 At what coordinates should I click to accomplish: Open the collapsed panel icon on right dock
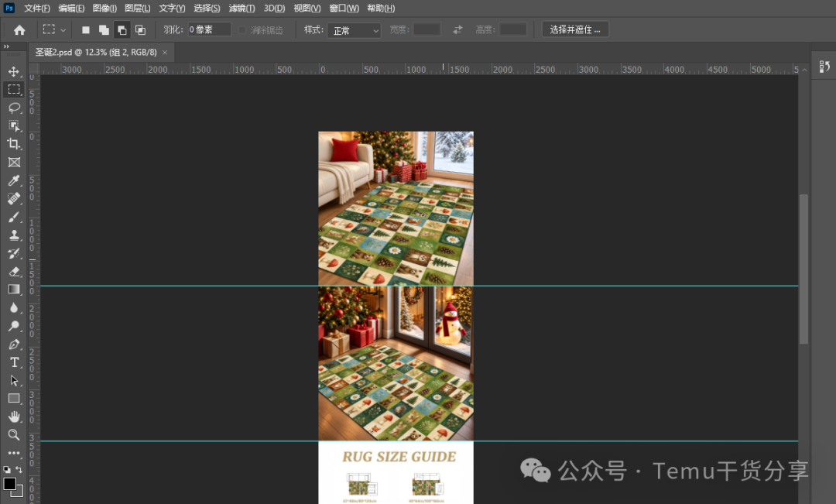click(x=824, y=67)
